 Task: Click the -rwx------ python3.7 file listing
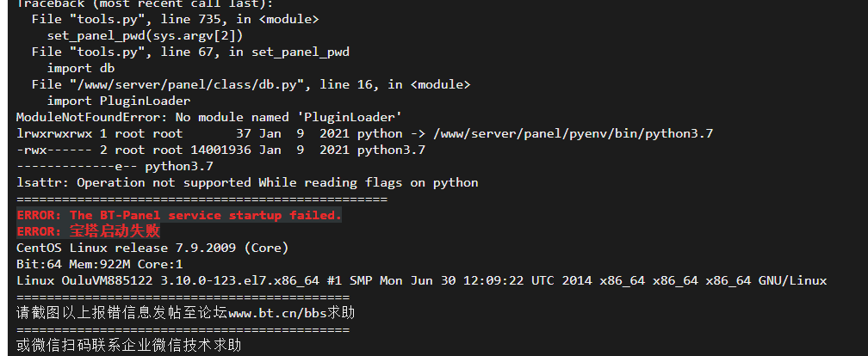220,150
